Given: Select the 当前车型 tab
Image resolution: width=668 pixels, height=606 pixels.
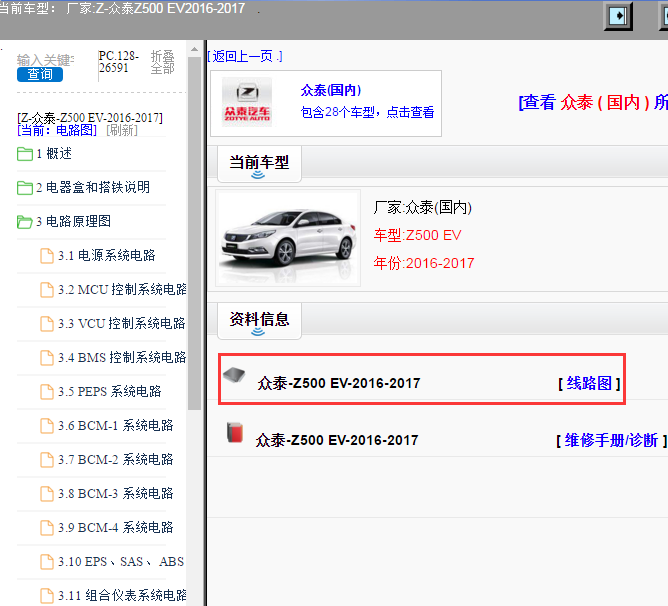Looking at the screenshot, I should click(x=259, y=164).
